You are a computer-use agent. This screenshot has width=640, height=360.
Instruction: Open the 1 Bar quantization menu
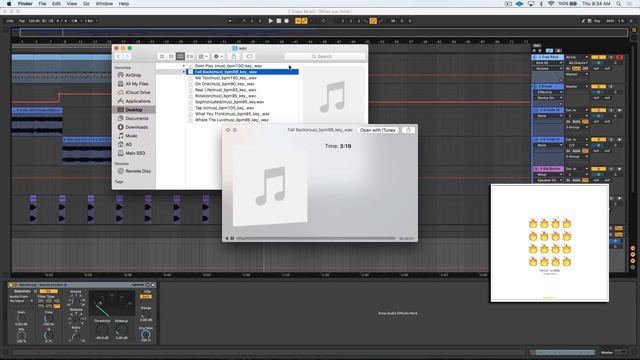[91, 21]
